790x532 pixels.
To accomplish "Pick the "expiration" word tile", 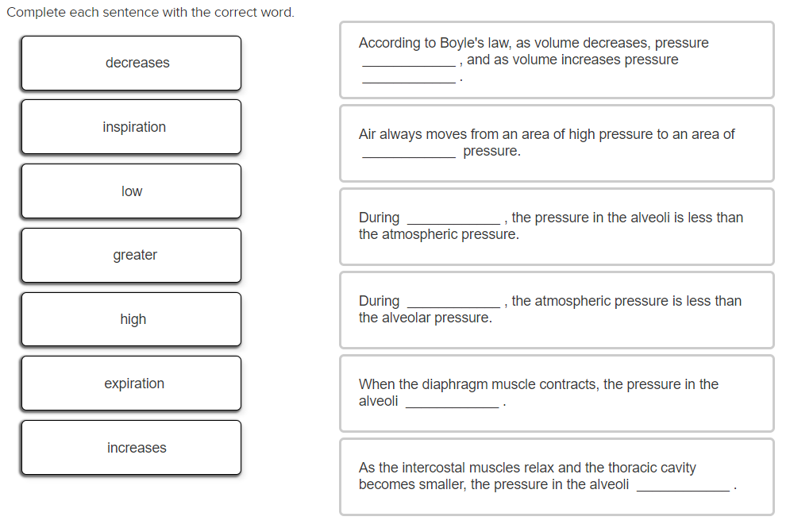I will click(x=131, y=384).
